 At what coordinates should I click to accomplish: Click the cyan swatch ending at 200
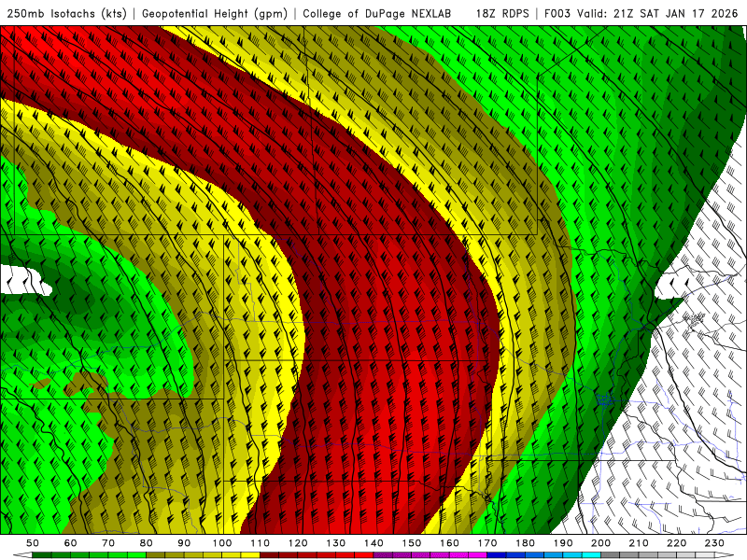[x=591, y=555]
